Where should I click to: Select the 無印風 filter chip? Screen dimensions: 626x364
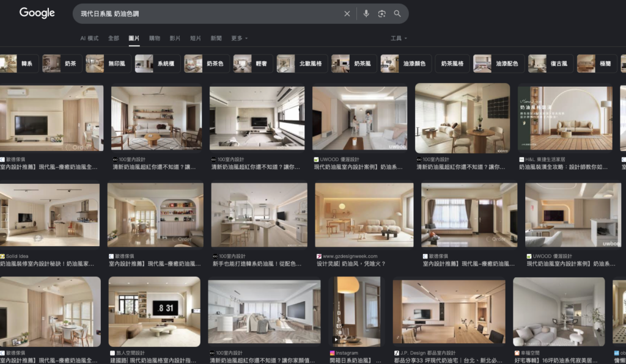click(x=108, y=64)
